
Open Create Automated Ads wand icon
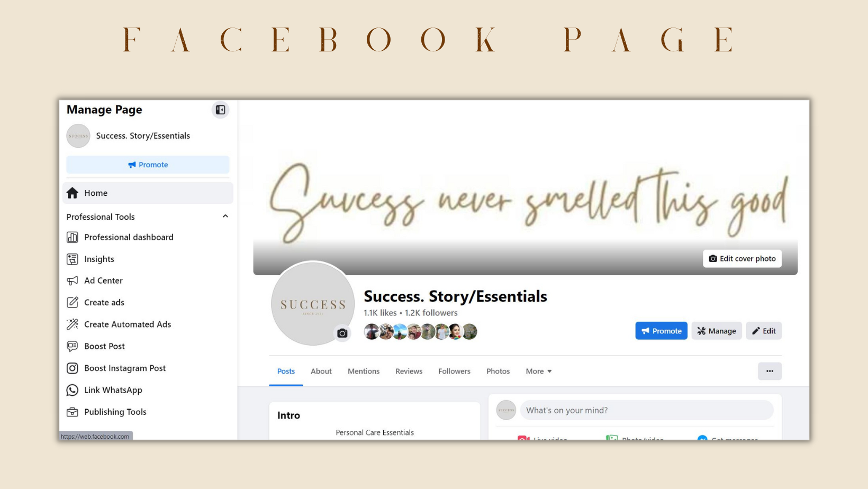tap(73, 324)
